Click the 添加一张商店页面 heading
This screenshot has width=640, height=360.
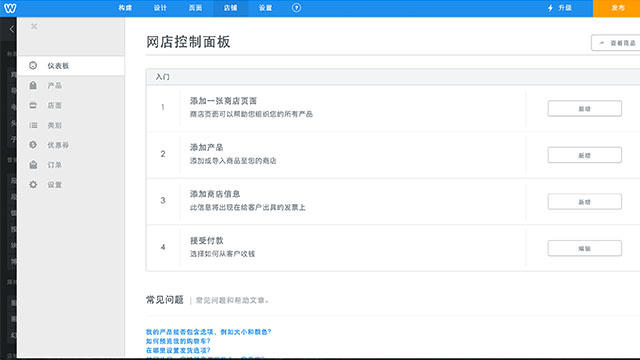point(223,101)
